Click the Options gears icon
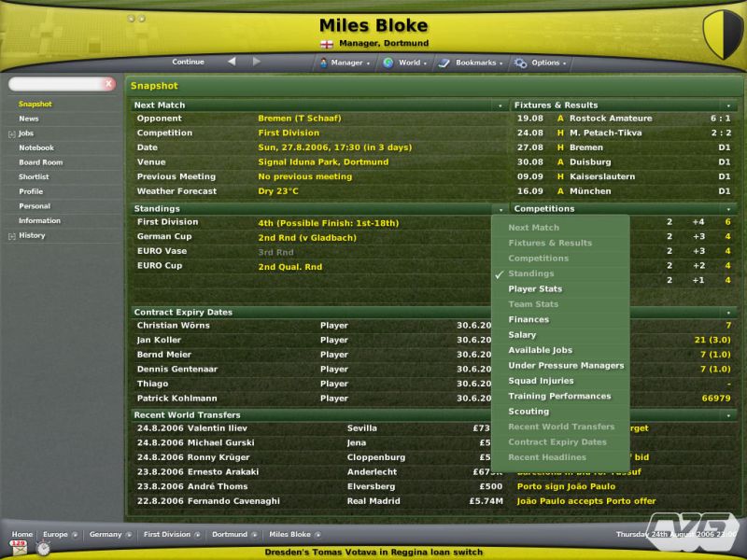 pos(520,63)
